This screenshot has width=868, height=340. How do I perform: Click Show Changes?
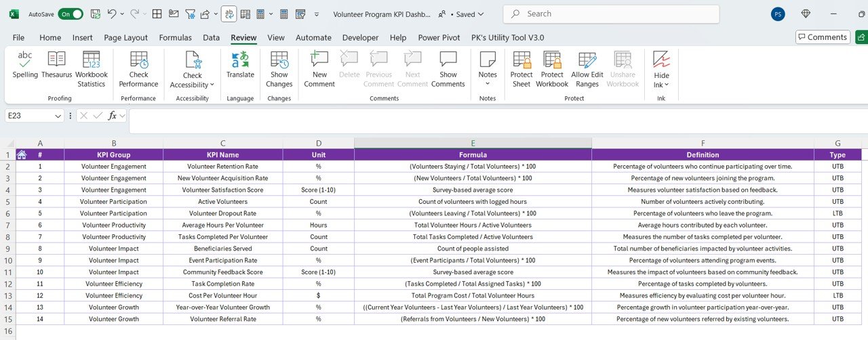click(279, 69)
